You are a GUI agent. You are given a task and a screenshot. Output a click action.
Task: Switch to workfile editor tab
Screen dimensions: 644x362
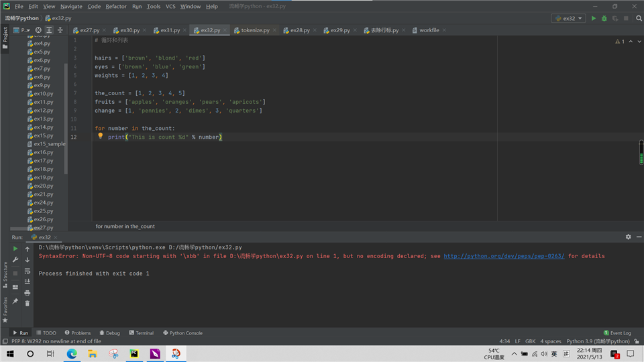(x=429, y=30)
